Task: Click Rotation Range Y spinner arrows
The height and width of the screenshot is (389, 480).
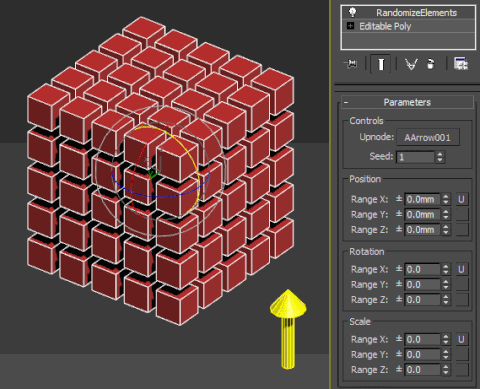Action: [x=446, y=285]
